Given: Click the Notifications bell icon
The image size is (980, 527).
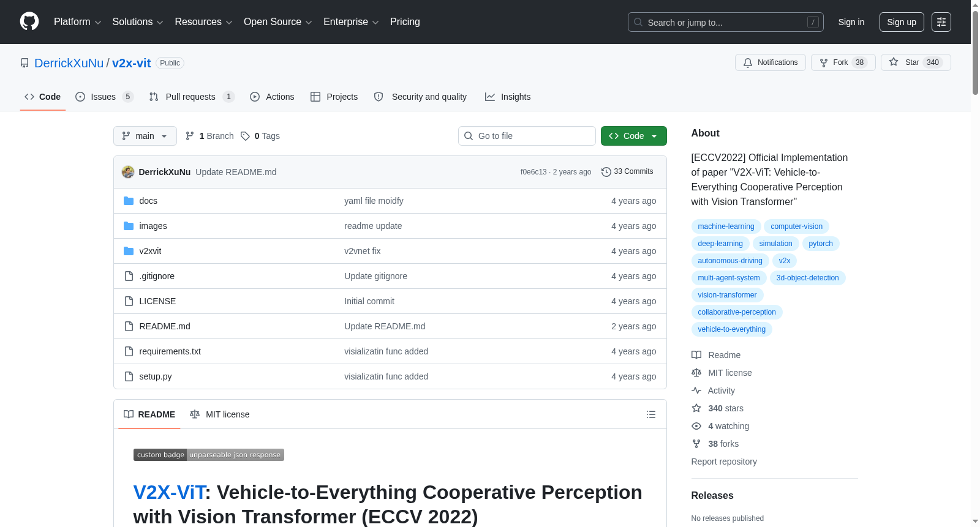Looking at the screenshot, I should click(748, 62).
